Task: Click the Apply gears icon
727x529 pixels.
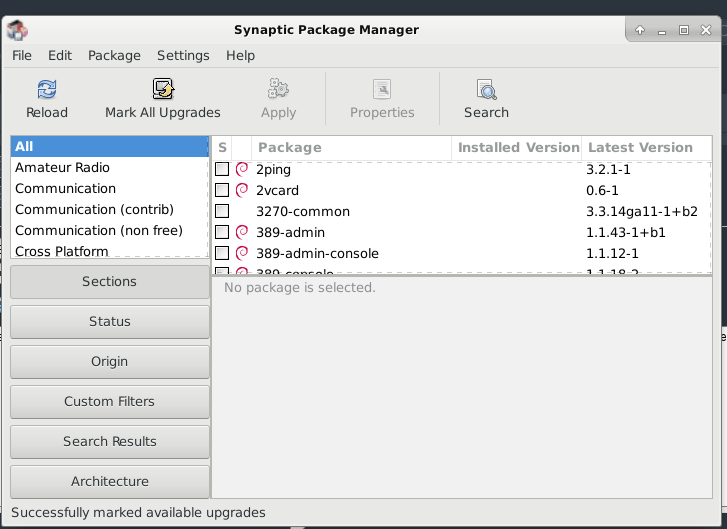Action: tap(278, 89)
